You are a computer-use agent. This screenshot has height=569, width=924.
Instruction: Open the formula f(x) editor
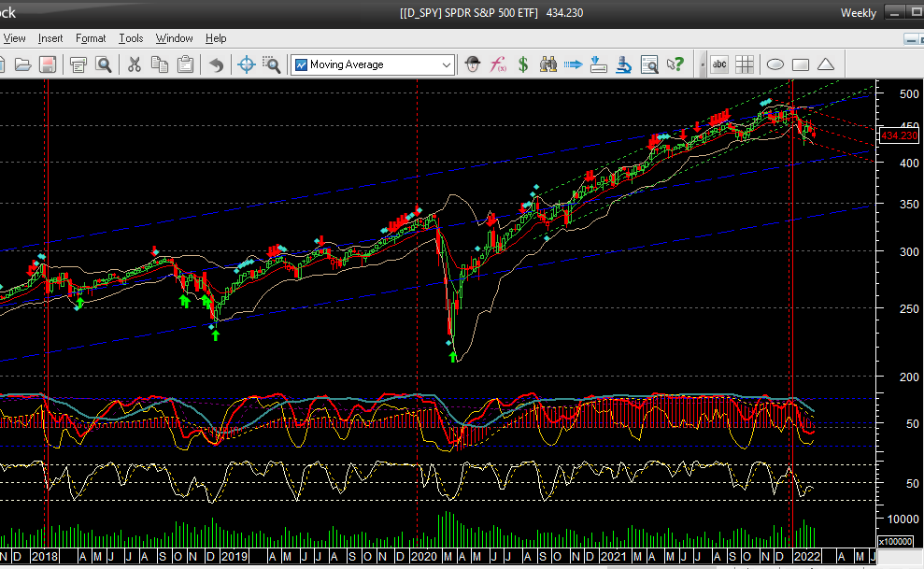pyautogui.click(x=499, y=64)
